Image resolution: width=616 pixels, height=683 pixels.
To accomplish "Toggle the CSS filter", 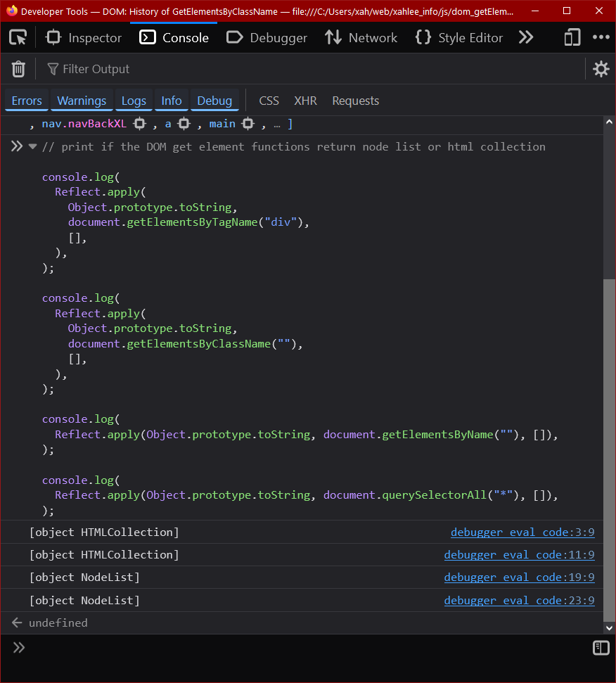I will 269,101.
